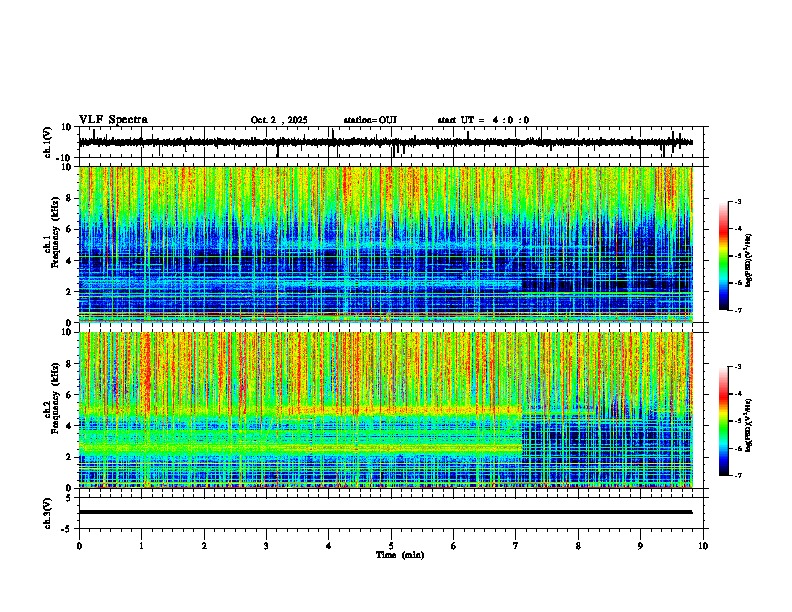Click the ch.2 spectrogram colorbar

click(723, 421)
